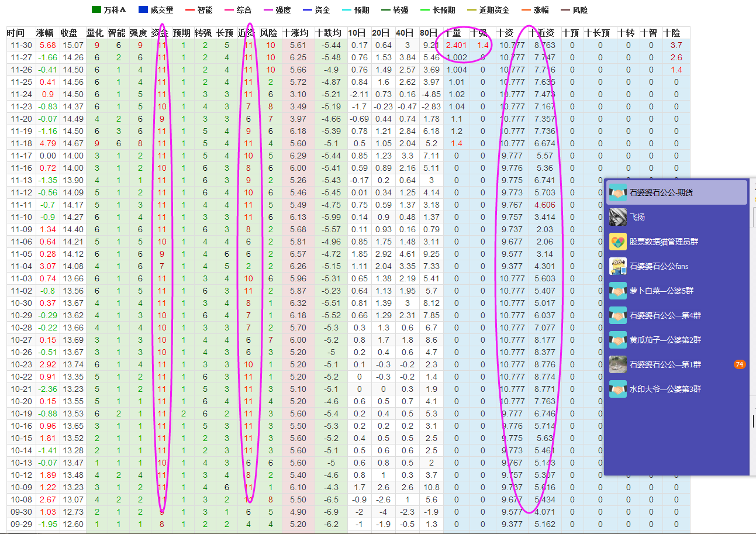Click the green 万科A legend swatch

click(x=97, y=10)
